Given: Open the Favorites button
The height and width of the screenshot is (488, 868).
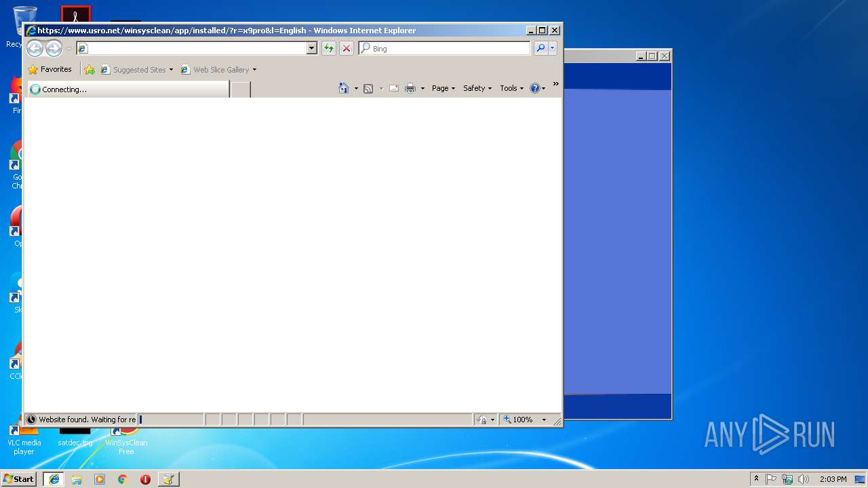Looking at the screenshot, I should coord(50,69).
